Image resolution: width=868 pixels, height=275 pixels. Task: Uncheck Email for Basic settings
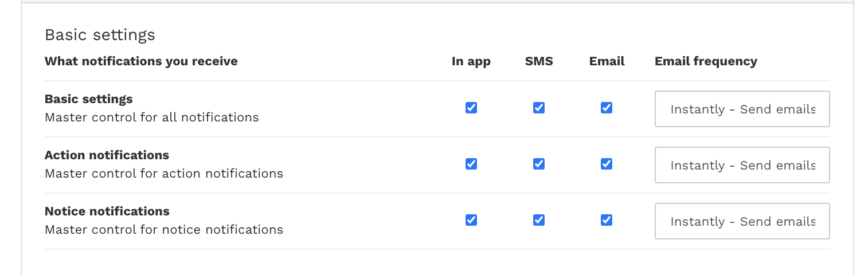pos(607,108)
